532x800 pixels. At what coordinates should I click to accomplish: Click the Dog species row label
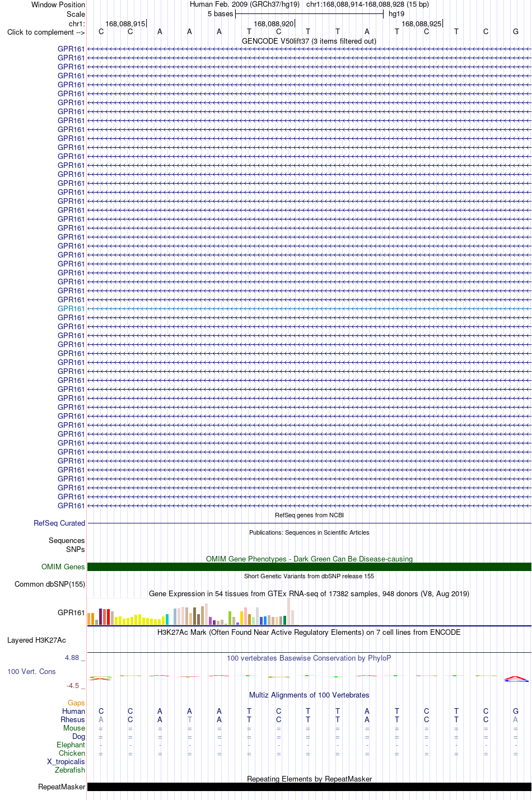pyautogui.click(x=78, y=736)
